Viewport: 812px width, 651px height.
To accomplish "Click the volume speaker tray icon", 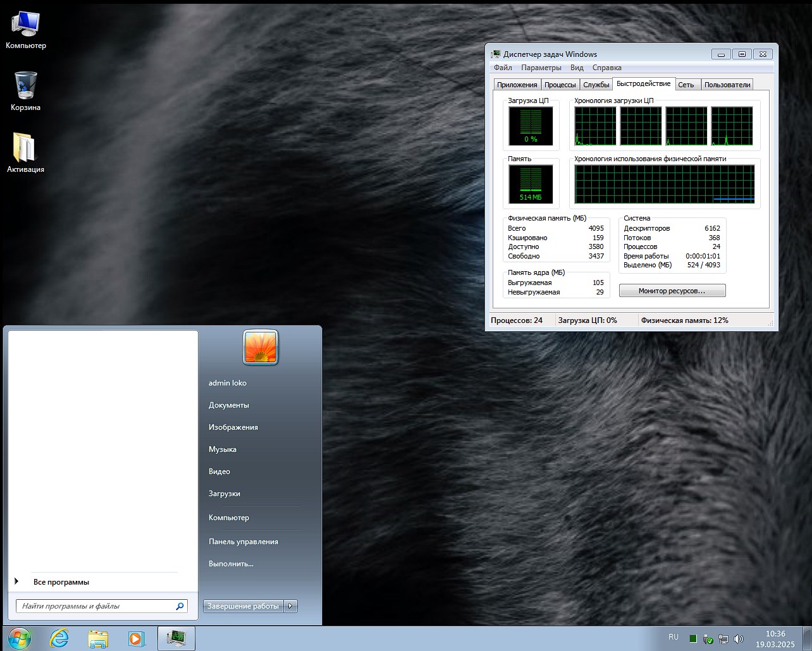I will point(739,639).
